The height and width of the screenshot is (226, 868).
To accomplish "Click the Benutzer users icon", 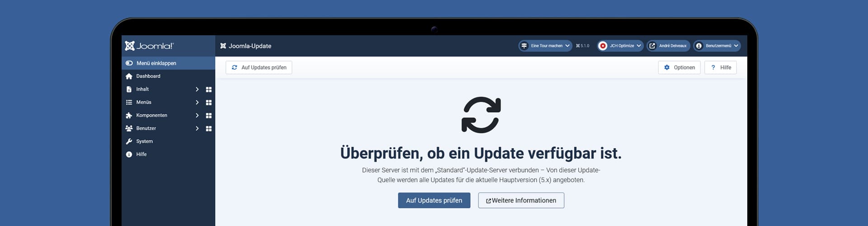I will [129, 129].
